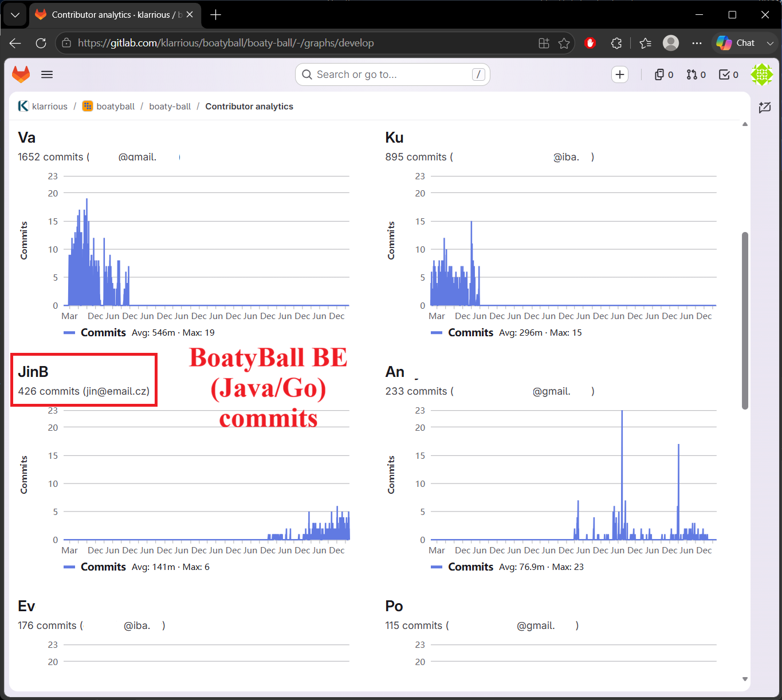Open the user avatar menu
The width and height of the screenshot is (782, 700).
[x=762, y=74]
